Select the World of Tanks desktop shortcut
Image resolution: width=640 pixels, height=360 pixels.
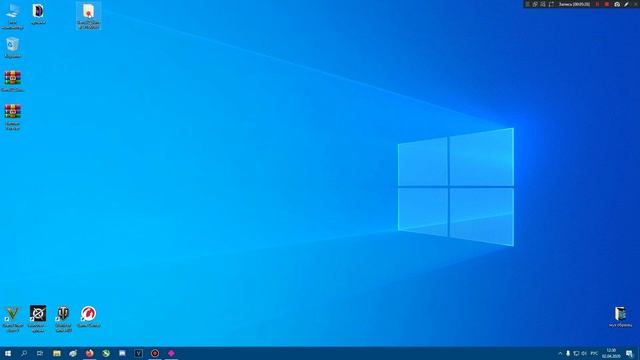pyautogui.click(x=63, y=319)
